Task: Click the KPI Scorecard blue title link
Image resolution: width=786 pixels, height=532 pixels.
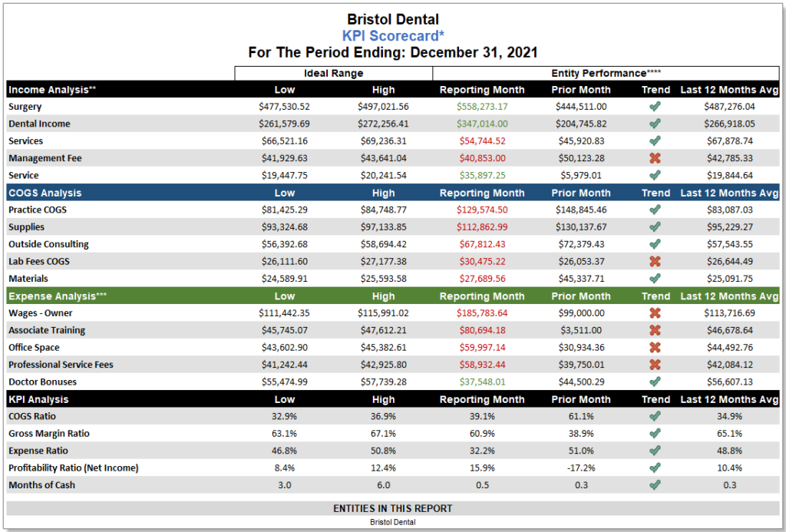Action: click(x=393, y=35)
